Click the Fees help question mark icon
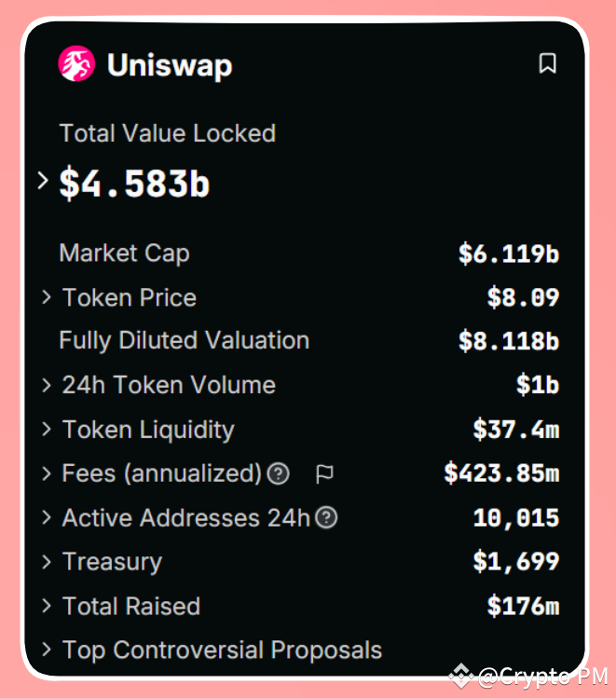The width and height of the screenshot is (616, 698). click(278, 473)
